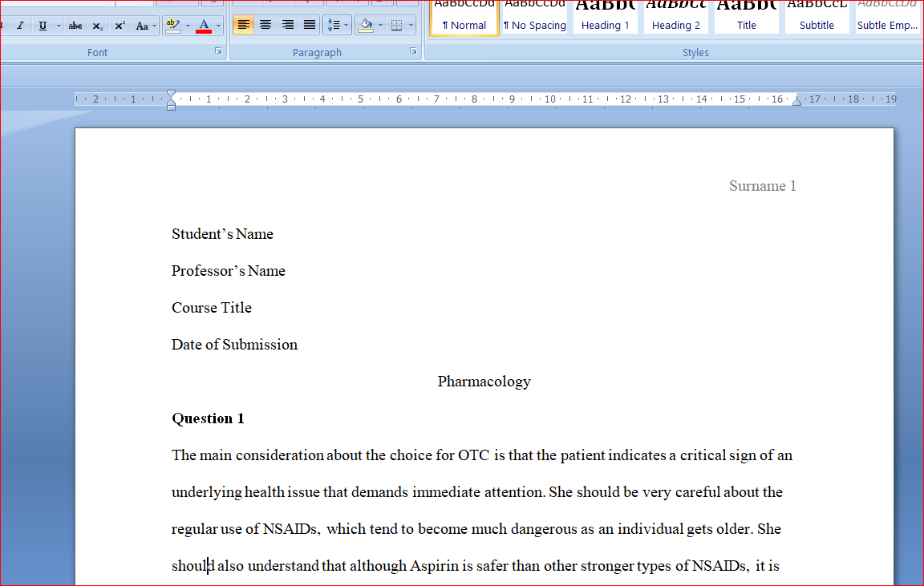Click the right indent marker on ruler

tap(796, 101)
